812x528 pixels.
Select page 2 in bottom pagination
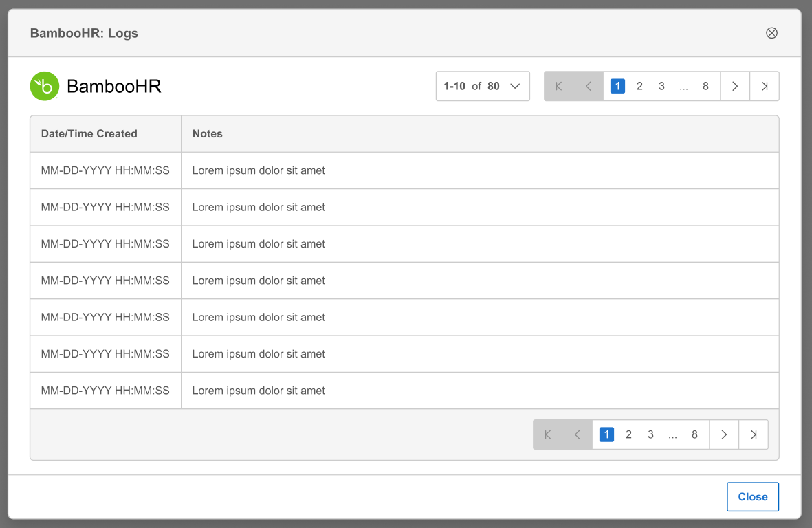coord(628,434)
